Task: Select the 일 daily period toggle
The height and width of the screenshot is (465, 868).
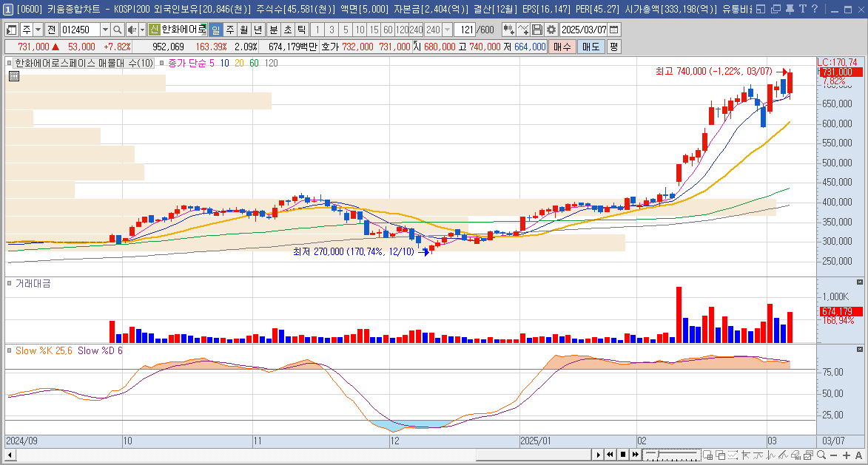Action: tap(215, 30)
